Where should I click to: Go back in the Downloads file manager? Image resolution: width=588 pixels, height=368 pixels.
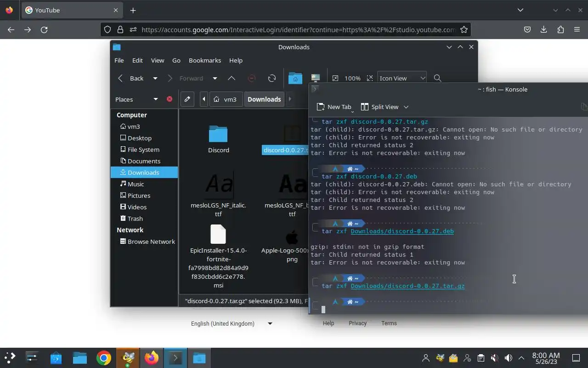[131, 78]
